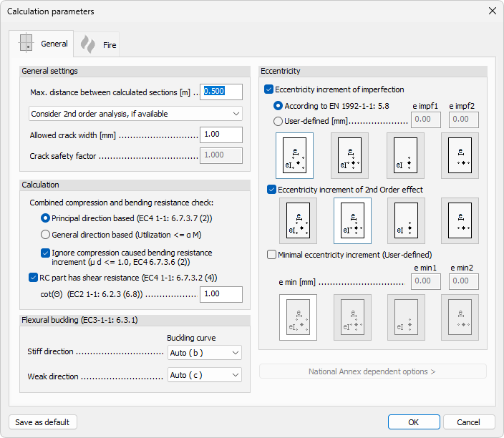The height and width of the screenshot is (438, 504).
Task: Click the Cancel button
Action: click(469, 422)
